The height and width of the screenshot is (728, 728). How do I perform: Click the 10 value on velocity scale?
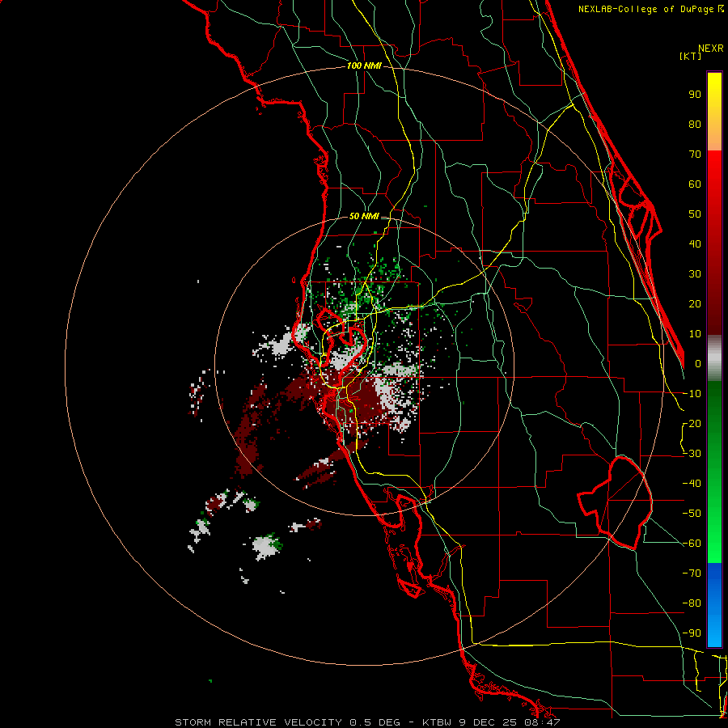tap(695, 334)
